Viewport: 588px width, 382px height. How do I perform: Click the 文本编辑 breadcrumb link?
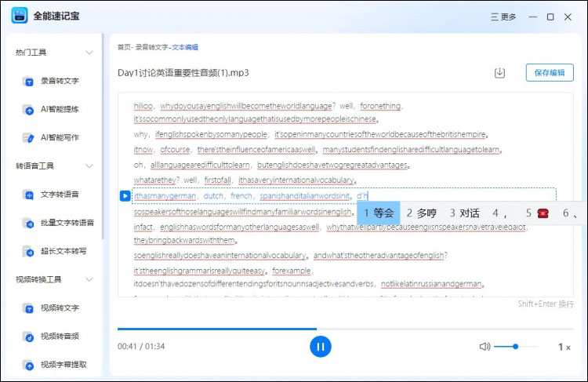[x=185, y=47]
